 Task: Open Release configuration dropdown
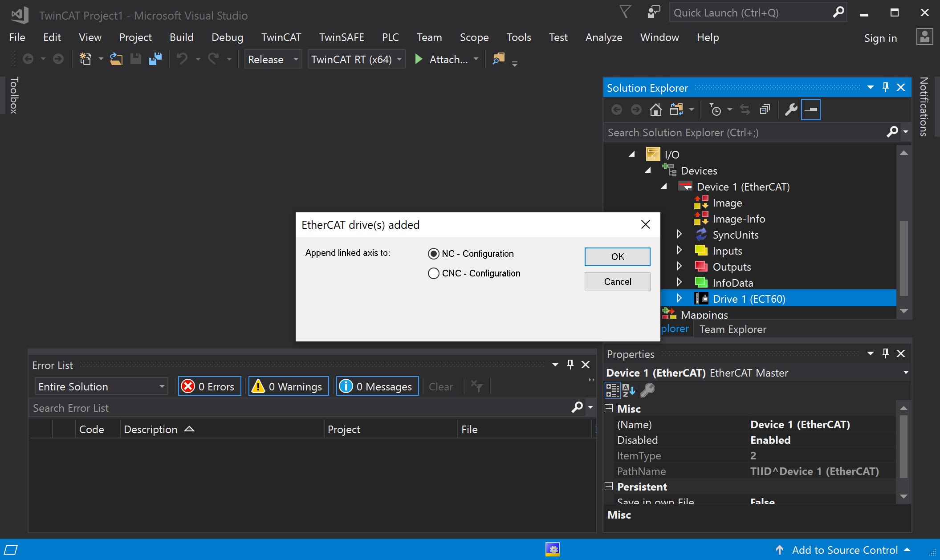(x=273, y=59)
